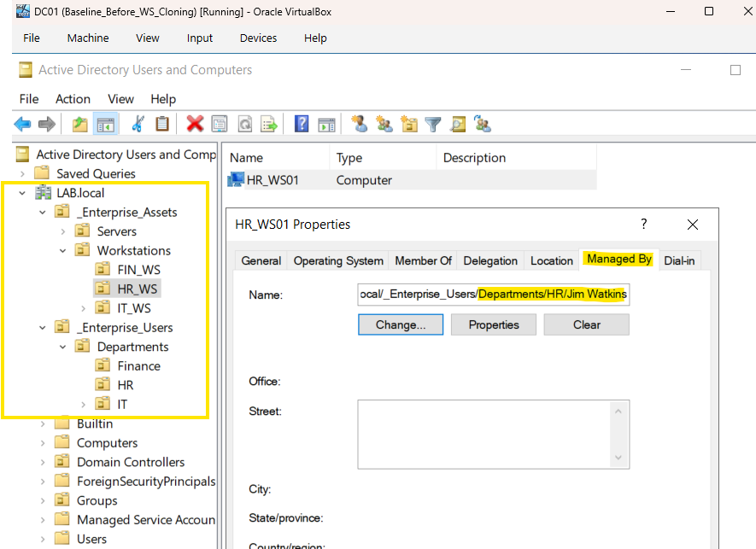Screen dimensions: 756x549
Task: Toggle the Show/Hide Console Tree icon
Action: [x=106, y=125]
